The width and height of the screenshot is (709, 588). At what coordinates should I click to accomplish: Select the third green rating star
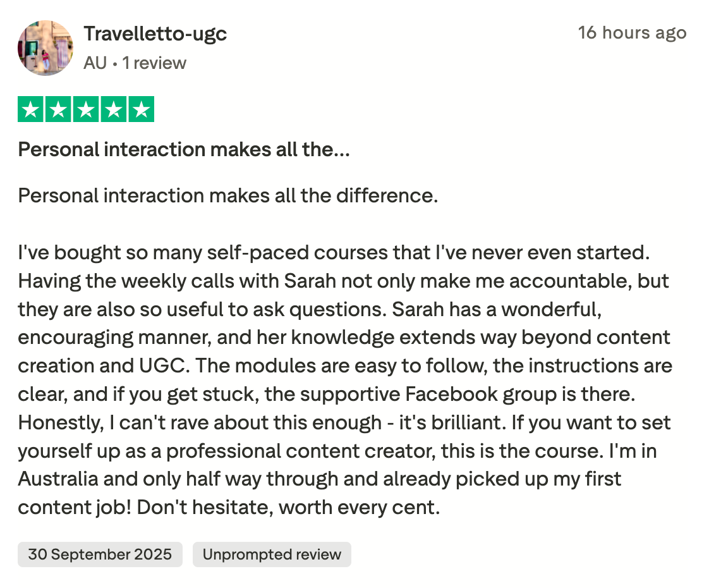click(x=86, y=109)
